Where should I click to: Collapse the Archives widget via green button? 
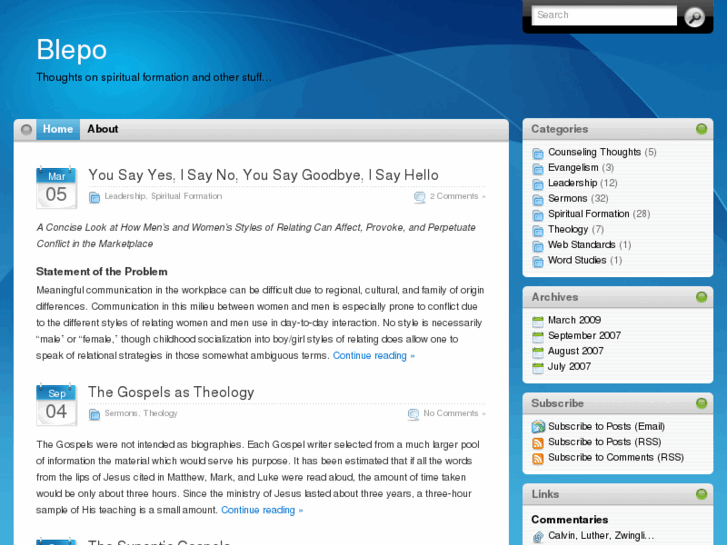[x=701, y=297]
